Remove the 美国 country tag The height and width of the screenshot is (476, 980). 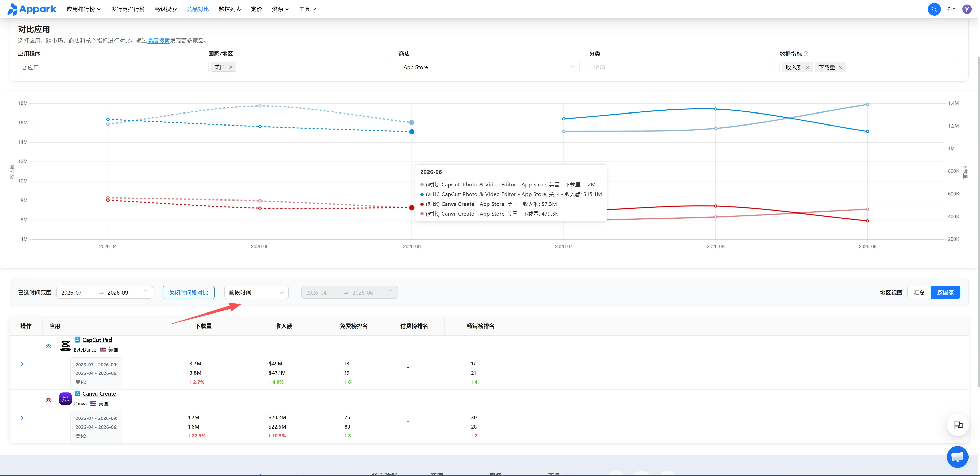click(231, 67)
